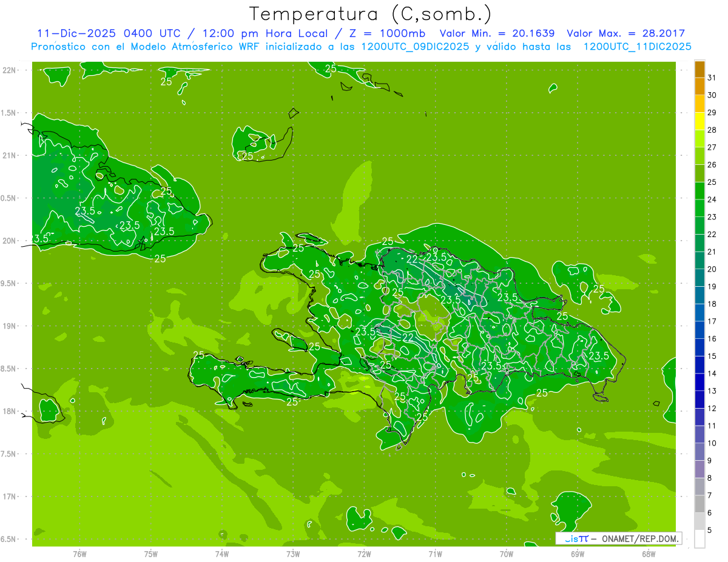Click the "Valor Min. = 20.1639" text
Image resolution: width=728 pixels, height=562 pixels.
(x=497, y=33)
